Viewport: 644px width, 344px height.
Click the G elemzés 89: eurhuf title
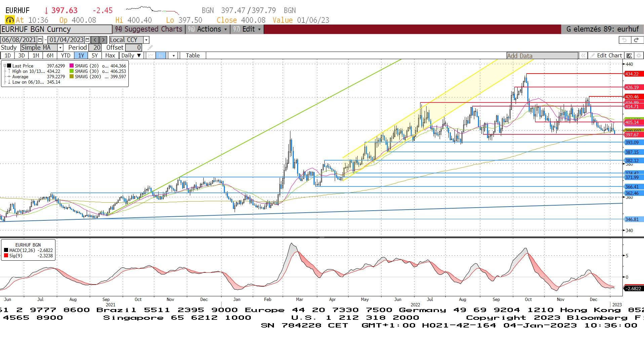pyautogui.click(x=602, y=29)
